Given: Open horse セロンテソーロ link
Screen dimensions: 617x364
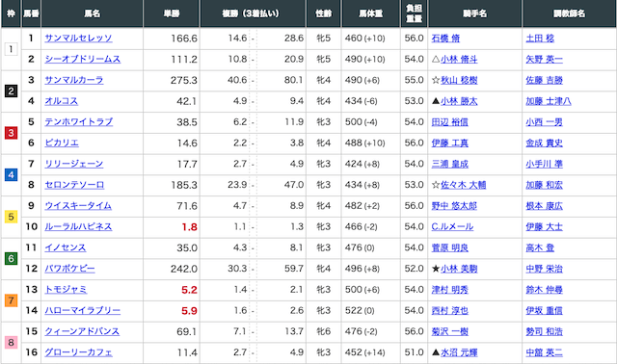Looking at the screenshot, I should tap(74, 185).
